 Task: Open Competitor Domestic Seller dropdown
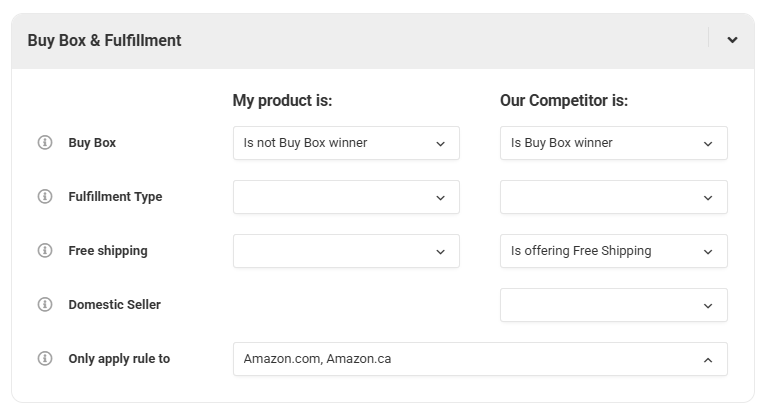click(612, 305)
